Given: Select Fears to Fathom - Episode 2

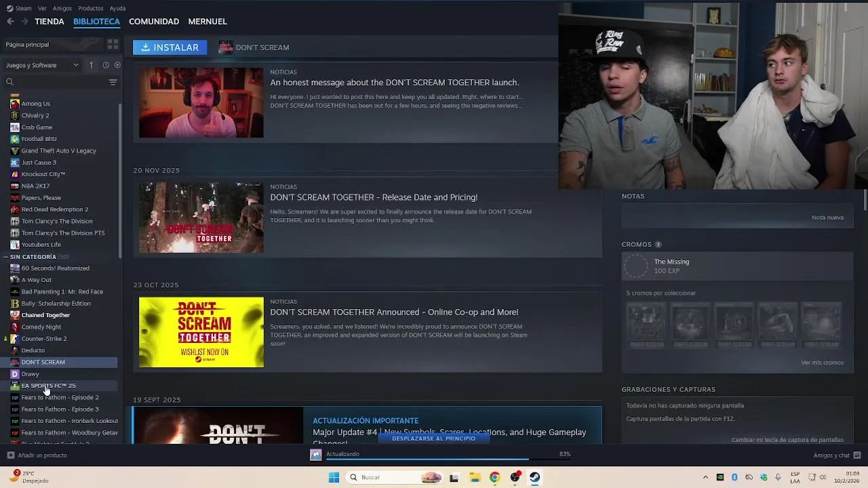Looking at the screenshot, I should tap(60, 398).
